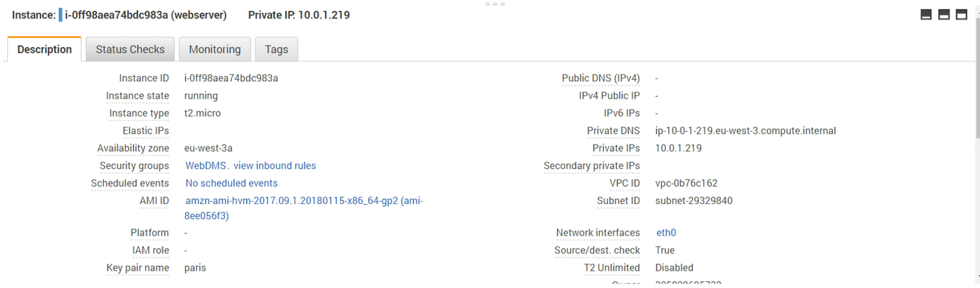Click the T2 Unlimited field label
The width and height of the screenshot is (980, 288).
[611, 268]
